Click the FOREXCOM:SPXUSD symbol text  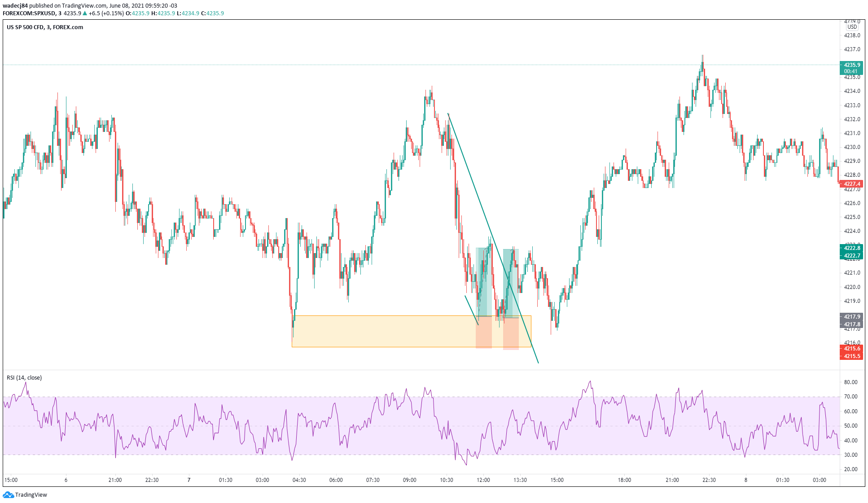click(x=29, y=13)
